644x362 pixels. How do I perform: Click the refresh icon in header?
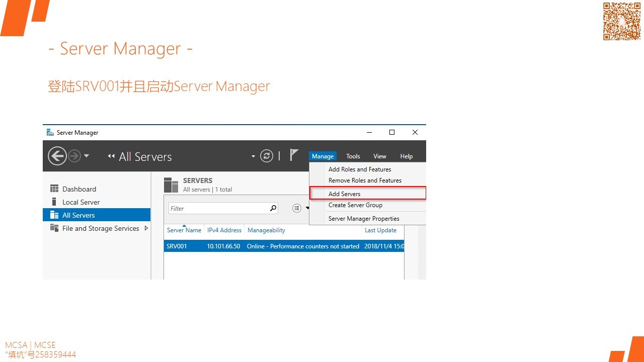coord(267,156)
